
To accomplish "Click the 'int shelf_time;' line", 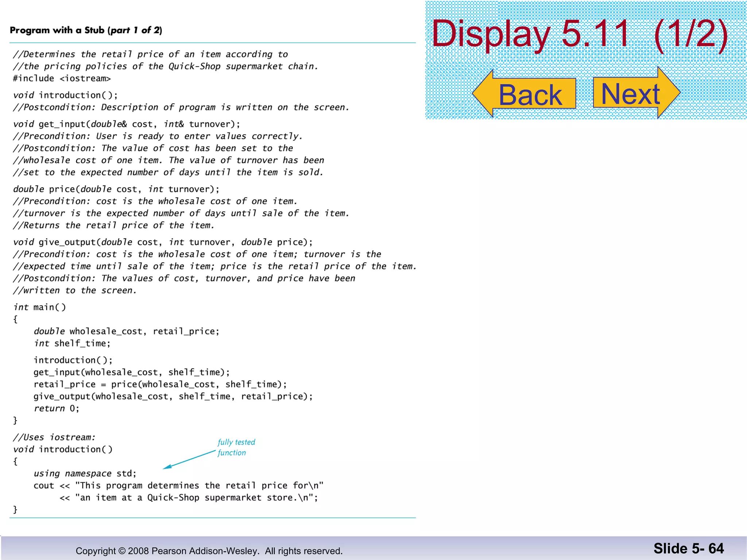I will (x=72, y=343).
